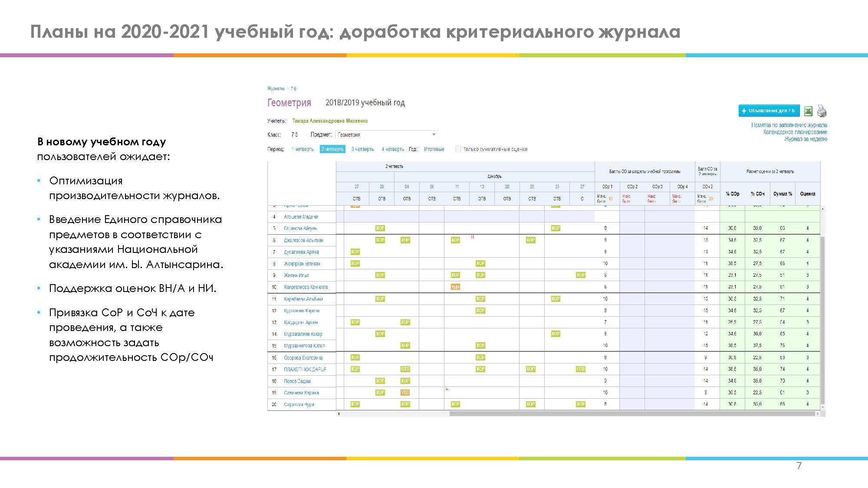Image resolution: width=868 pixels, height=488 pixels.
Task: Click the printer icon
Action: (822, 111)
